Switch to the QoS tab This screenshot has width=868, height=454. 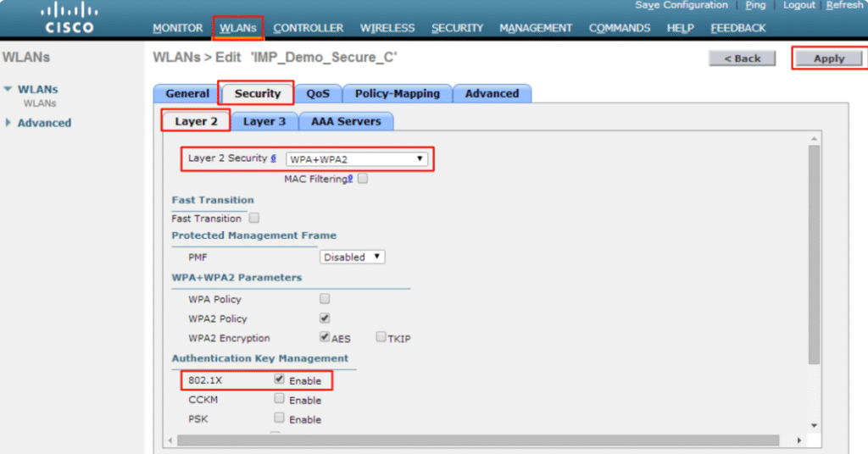click(x=318, y=93)
